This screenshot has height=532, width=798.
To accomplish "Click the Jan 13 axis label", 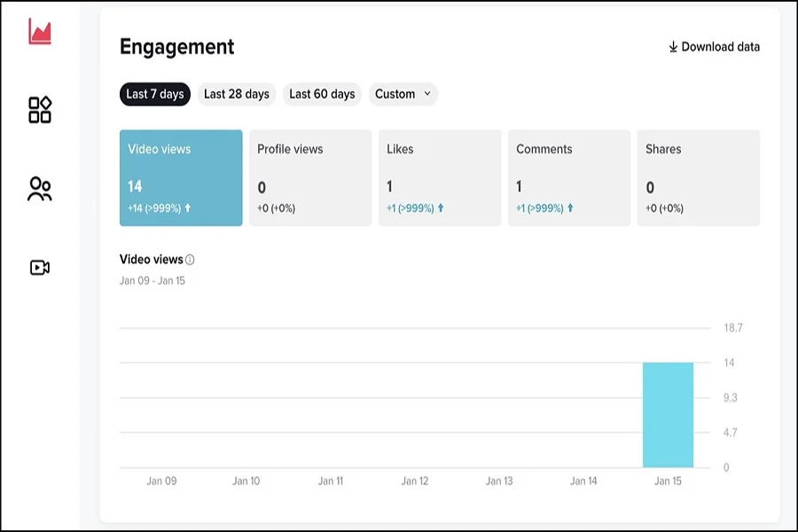I will pos(499,481).
